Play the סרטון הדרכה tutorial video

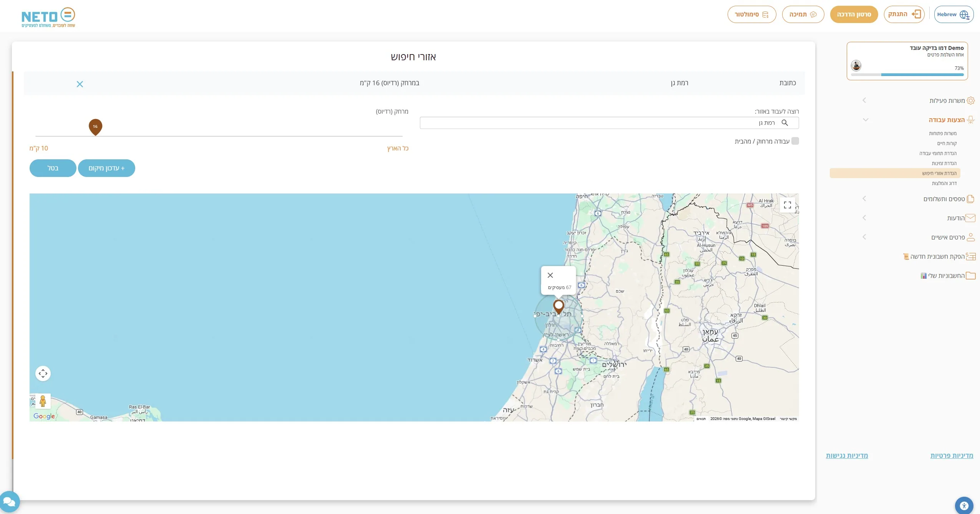click(854, 15)
